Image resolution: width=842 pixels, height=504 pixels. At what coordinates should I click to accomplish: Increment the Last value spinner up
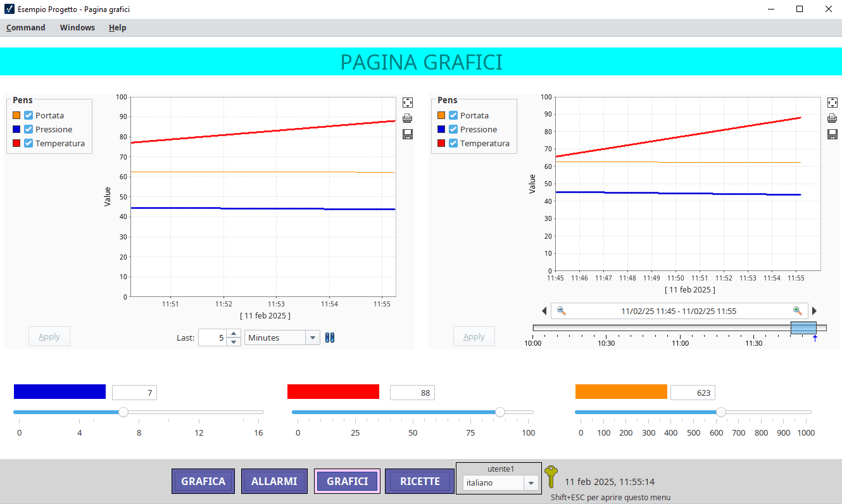coord(234,334)
